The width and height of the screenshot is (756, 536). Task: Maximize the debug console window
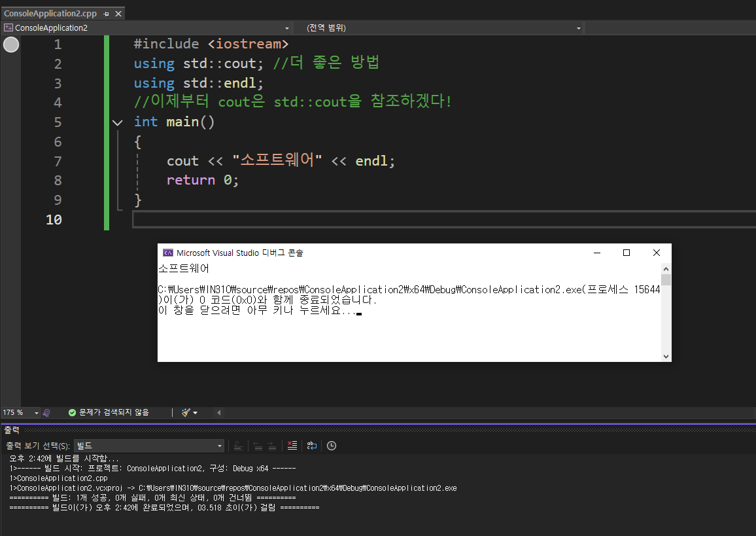click(627, 253)
